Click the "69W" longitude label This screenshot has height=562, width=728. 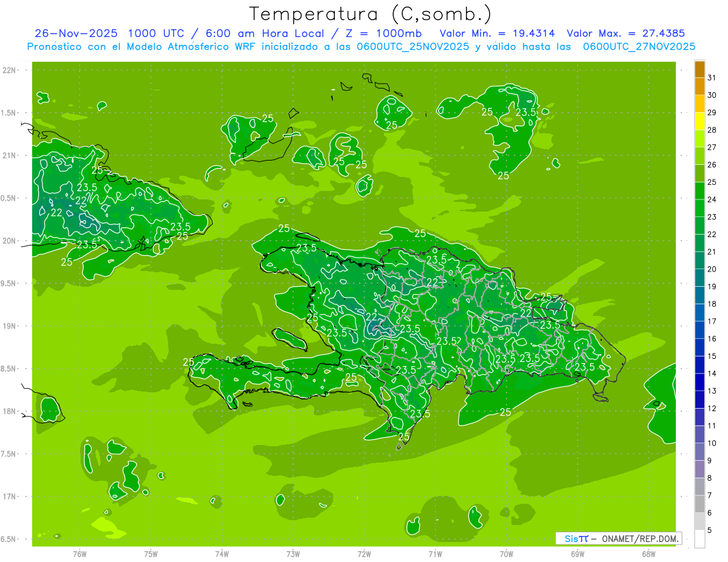pos(578,554)
